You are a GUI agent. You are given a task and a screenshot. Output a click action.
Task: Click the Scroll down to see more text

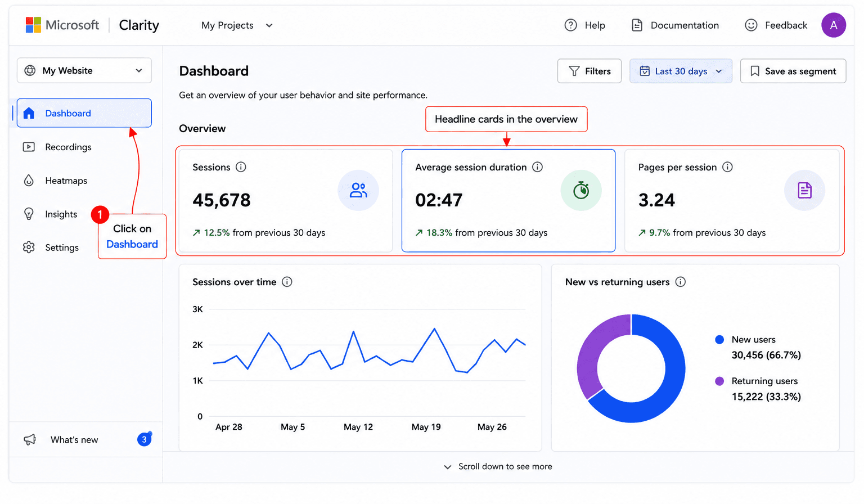click(505, 467)
